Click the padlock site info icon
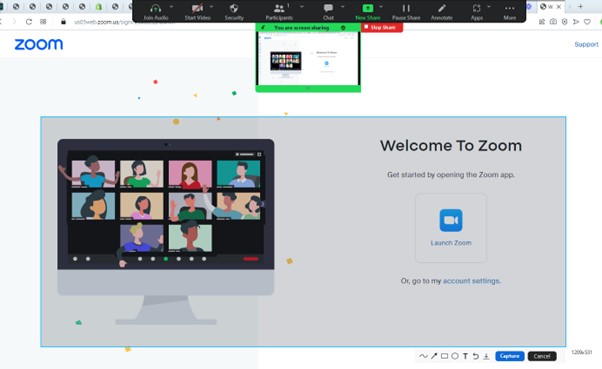 tap(63, 22)
